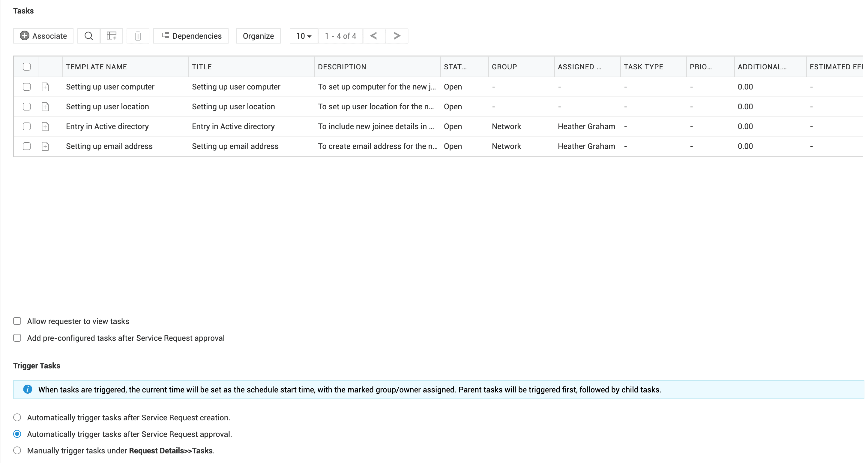Open the column chooser table icon

pos(112,36)
